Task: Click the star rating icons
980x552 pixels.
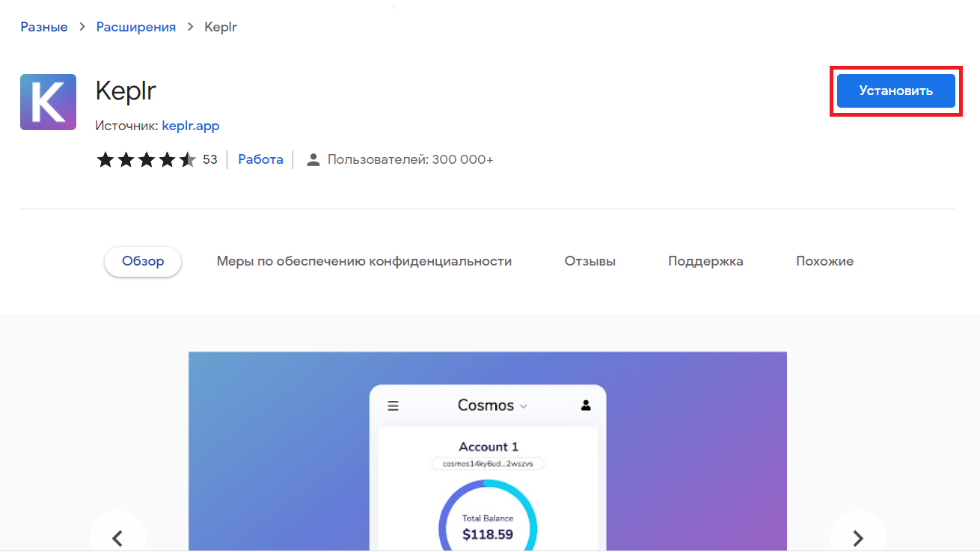Action: pyautogui.click(x=147, y=159)
